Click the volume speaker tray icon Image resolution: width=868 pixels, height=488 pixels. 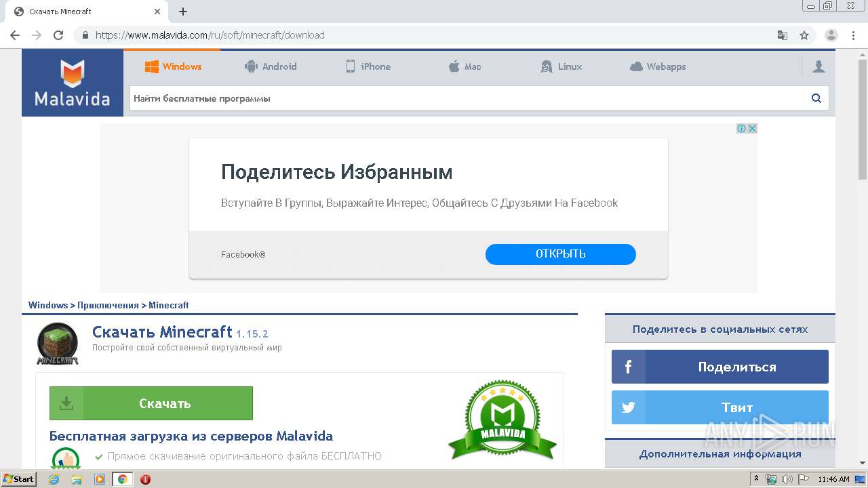tap(787, 479)
